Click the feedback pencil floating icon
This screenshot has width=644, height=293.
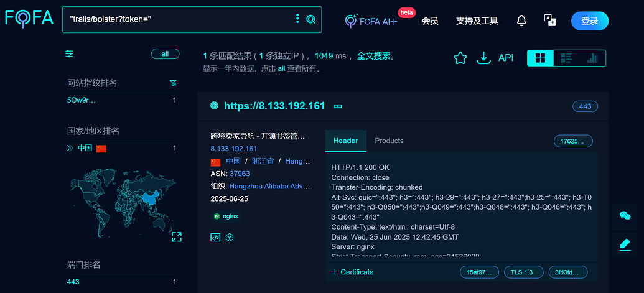[625, 244]
